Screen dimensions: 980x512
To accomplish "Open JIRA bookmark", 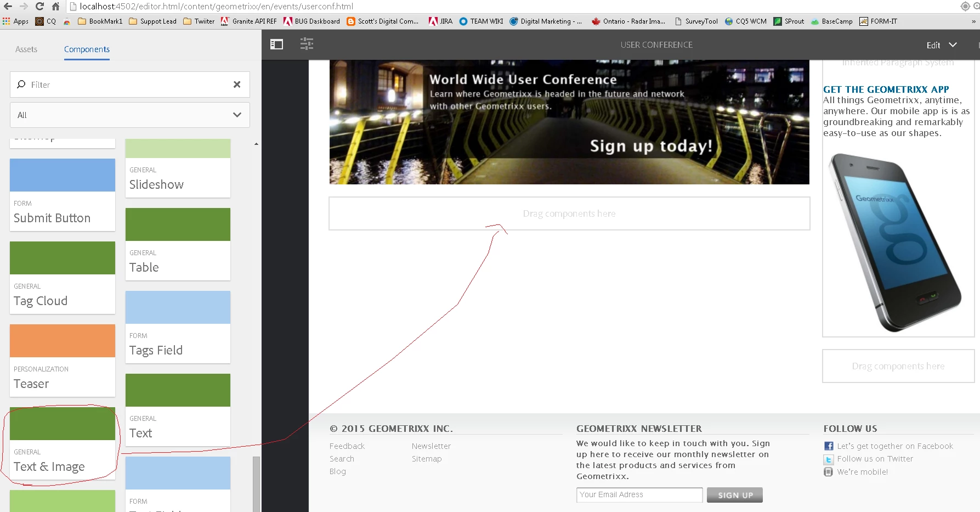I will point(440,21).
